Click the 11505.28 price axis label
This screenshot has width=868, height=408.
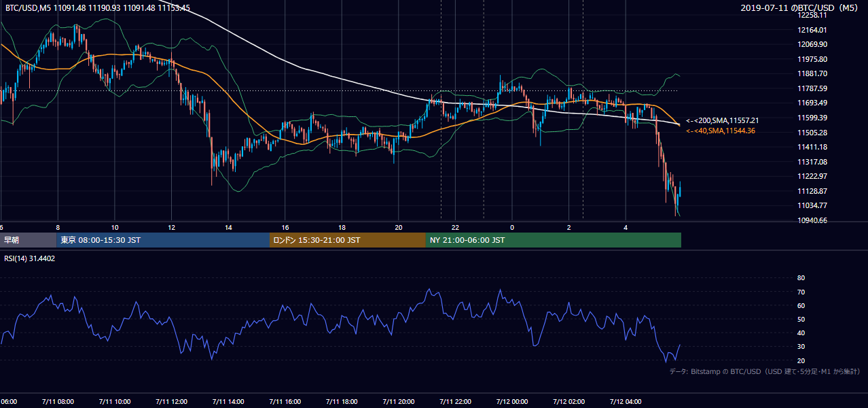pyautogui.click(x=813, y=133)
